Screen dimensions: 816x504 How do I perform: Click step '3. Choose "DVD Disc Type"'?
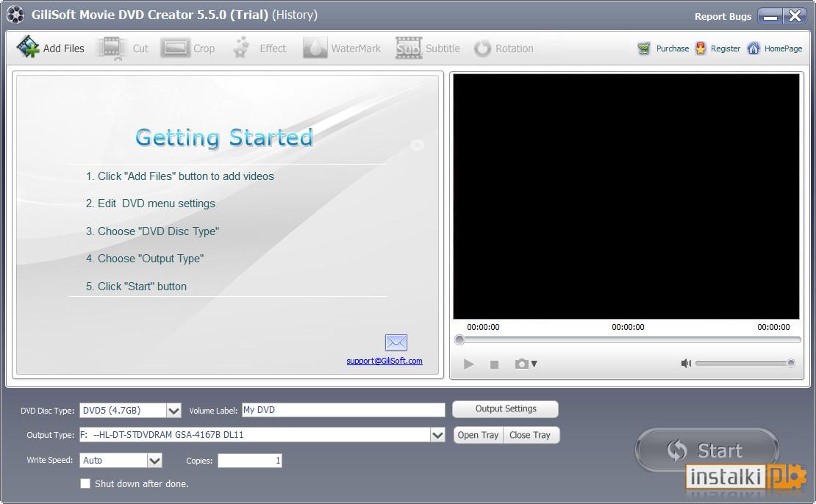click(x=152, y=231)
